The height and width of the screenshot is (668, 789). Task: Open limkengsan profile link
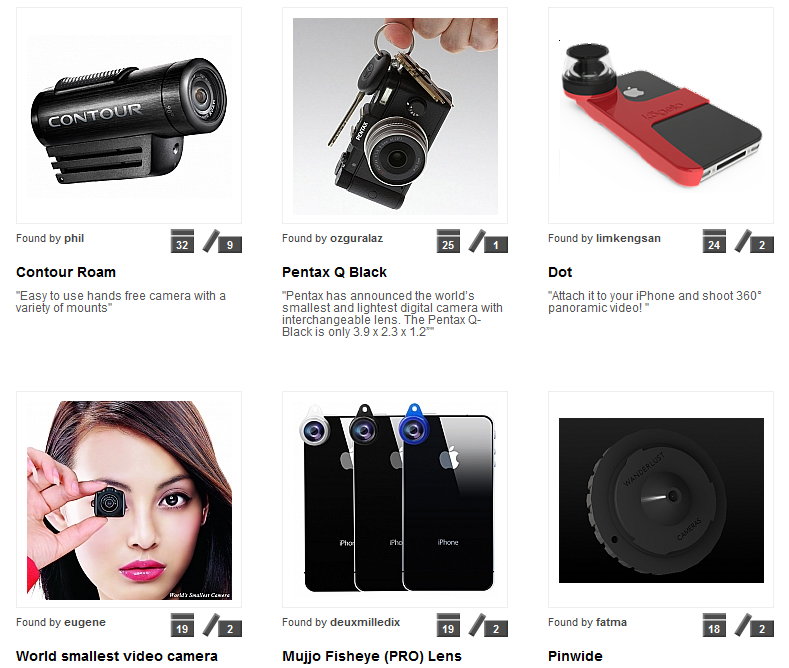(628, 238)
